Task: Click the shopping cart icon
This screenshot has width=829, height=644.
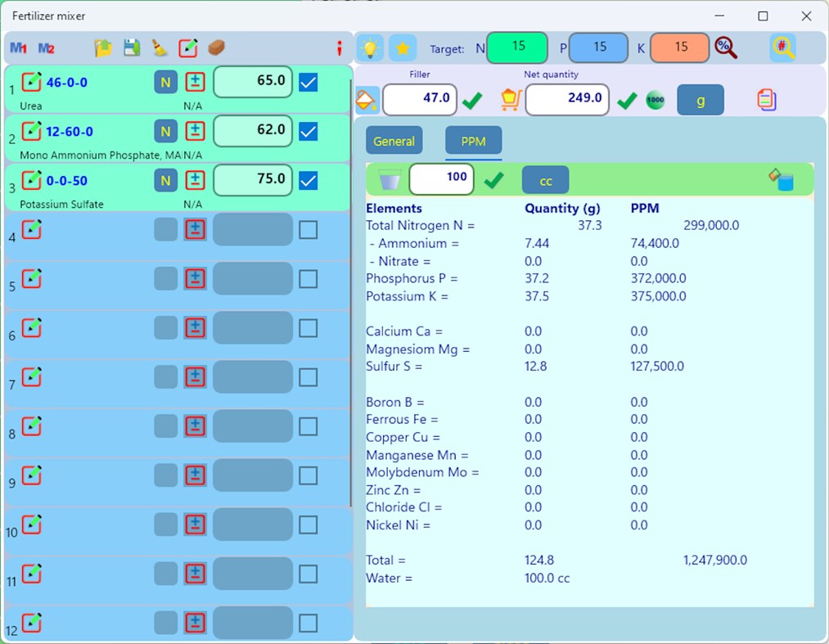Action: coord(510,99)
